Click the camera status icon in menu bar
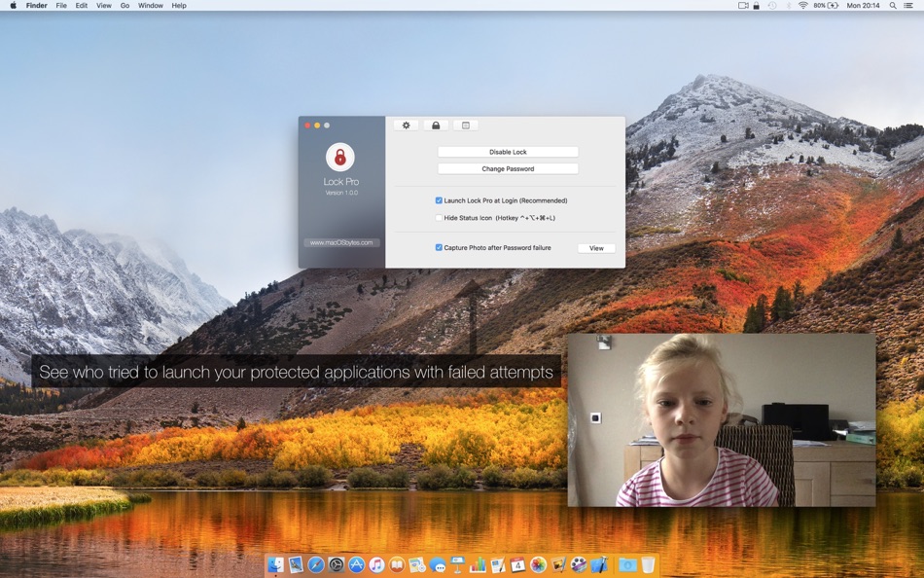This screenshot has height=578, width=924. pos(743,5)
